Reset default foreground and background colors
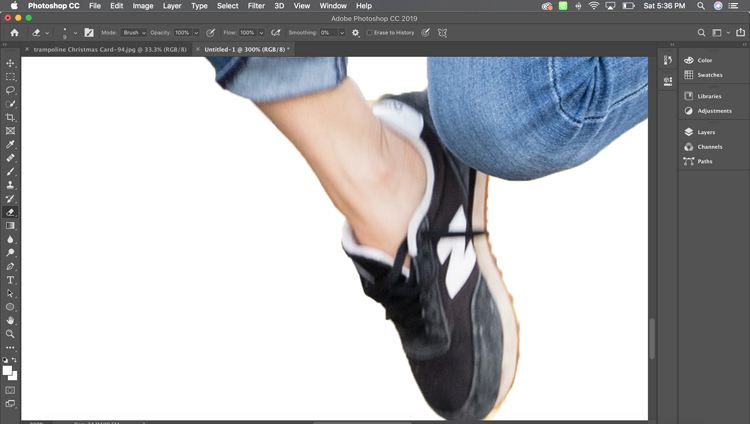The image size is (750, 424). 5,360
